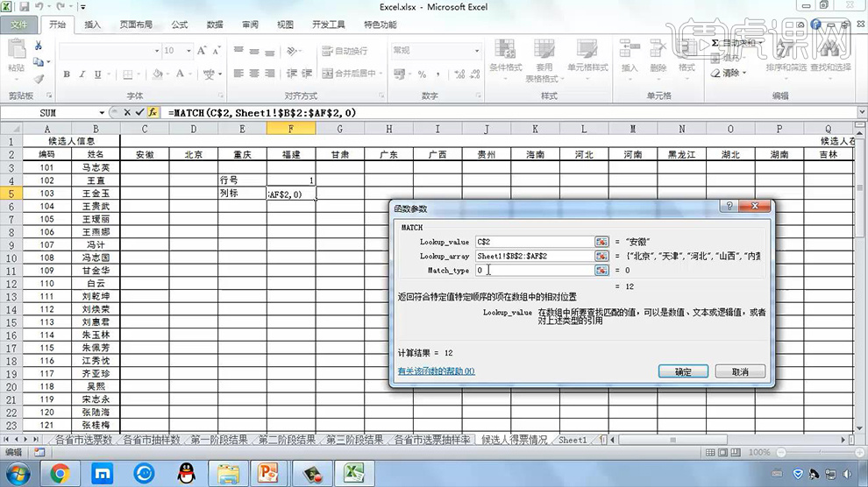The height and width of the screenshot is (487, 868).
Task: Click the 确定 button in the dialog
Action: (x=683, y=371)
